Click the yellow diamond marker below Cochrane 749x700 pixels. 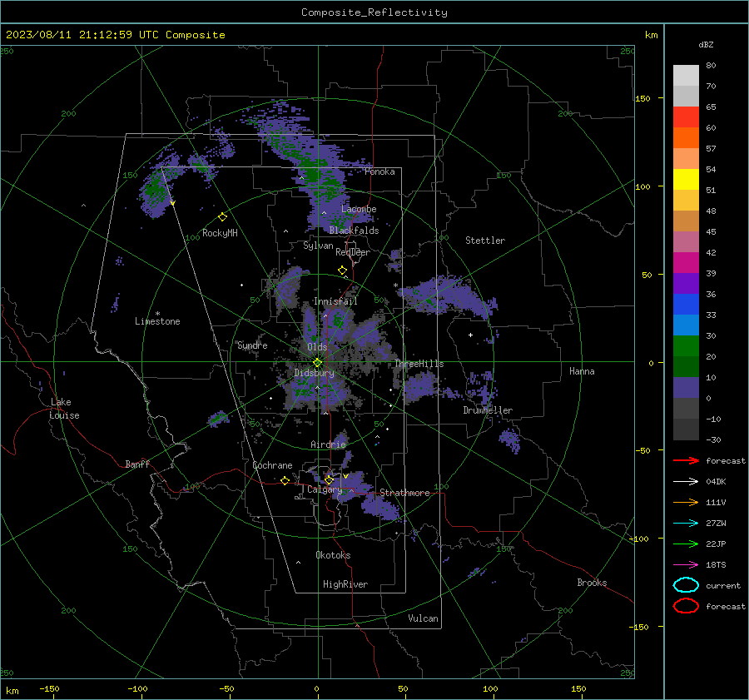pyautogui.click(x=285, y=480)
